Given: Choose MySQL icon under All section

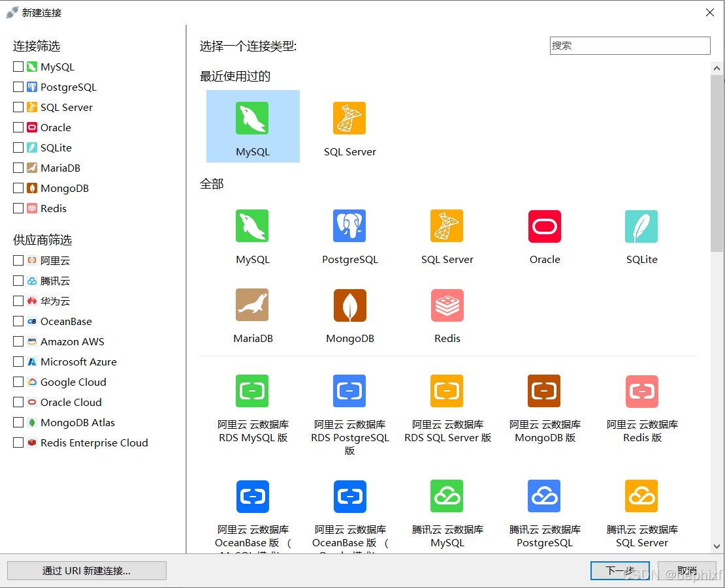Looking at the screenshot, I should pos(252,226).
